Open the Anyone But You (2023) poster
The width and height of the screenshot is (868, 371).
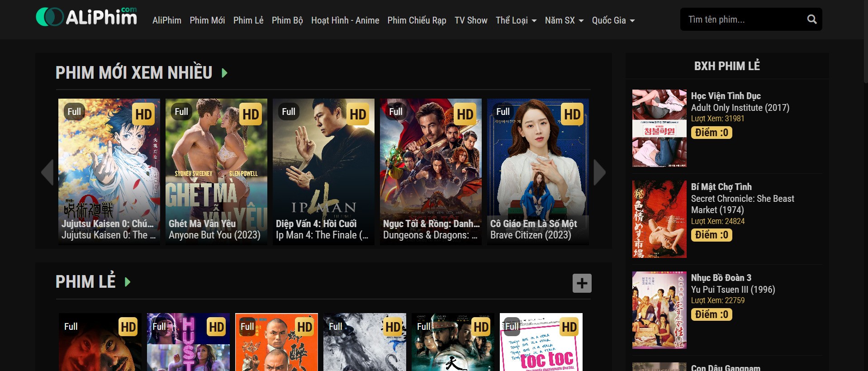216,172
